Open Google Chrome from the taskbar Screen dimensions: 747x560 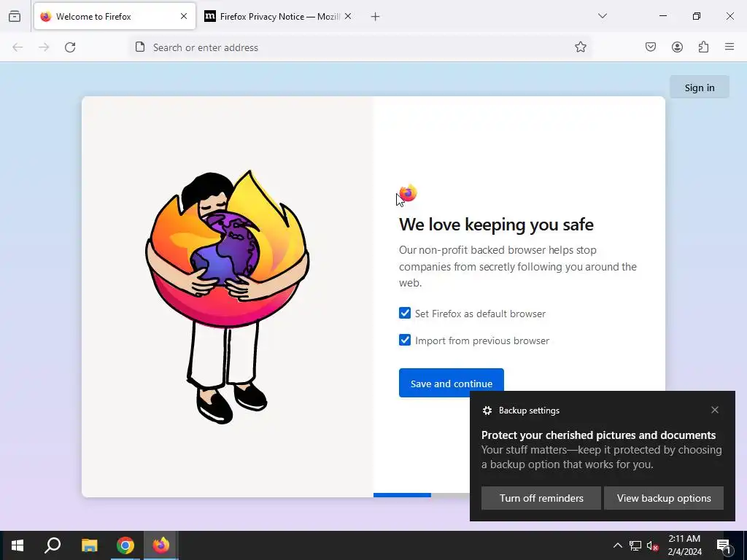click(x=125, y=545)
